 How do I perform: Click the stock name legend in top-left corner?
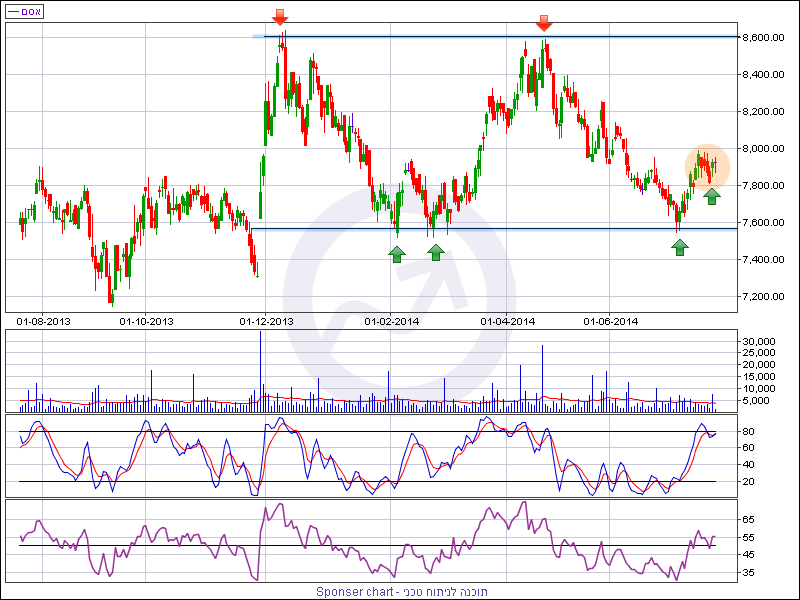[x=24, y=11]
